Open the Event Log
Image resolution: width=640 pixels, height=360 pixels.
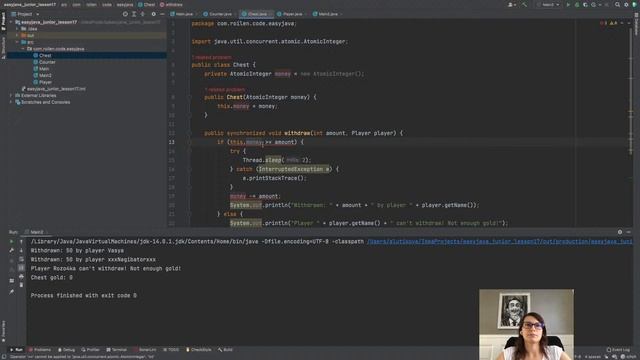(x=619, y=350)
